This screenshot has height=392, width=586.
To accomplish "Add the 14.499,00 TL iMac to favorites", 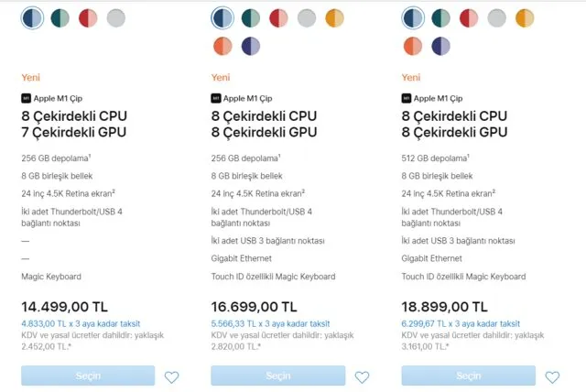I will click(x=171, y=376).
